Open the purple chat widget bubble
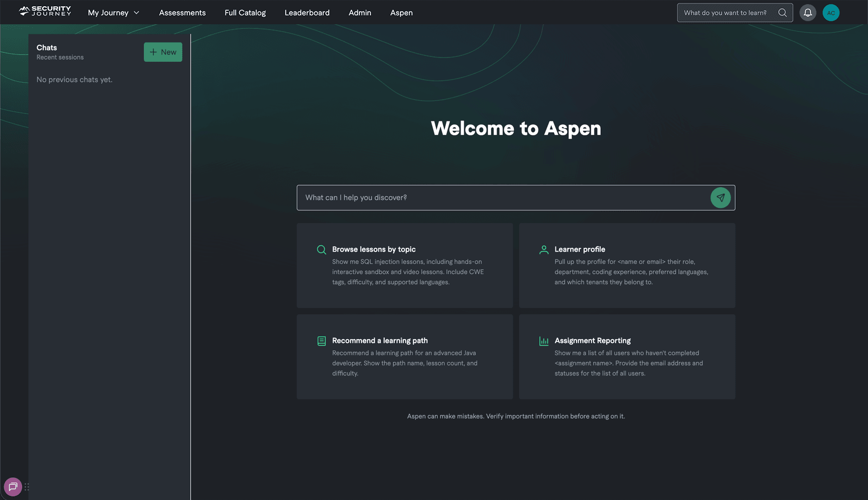The image size is (868, 500). 13,487
